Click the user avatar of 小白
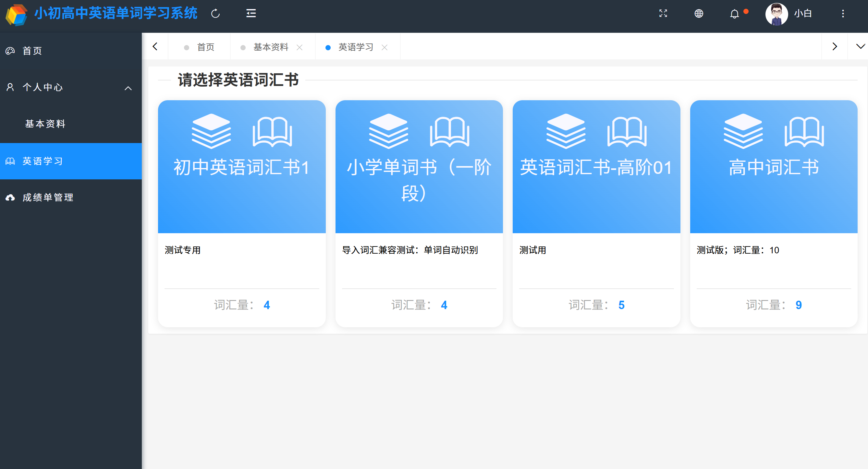This screenshot has height=469, width=868. [x=777, y=14]
